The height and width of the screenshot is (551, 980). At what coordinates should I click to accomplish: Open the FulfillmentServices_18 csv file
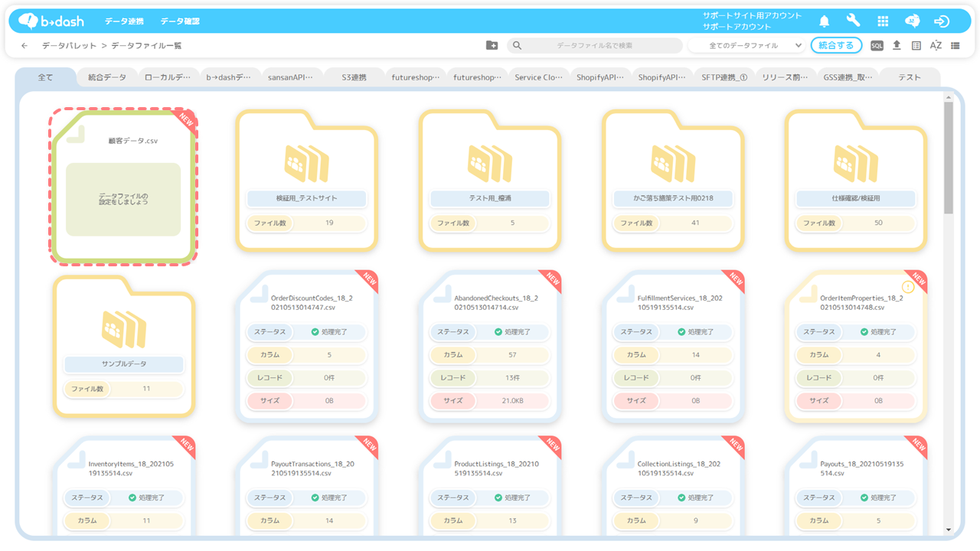point(673,346)
